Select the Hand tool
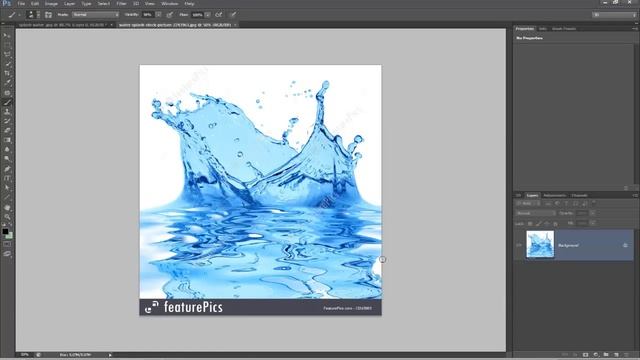Image resolution: width=640 pixels, height=360 pixels. point(7,207)
